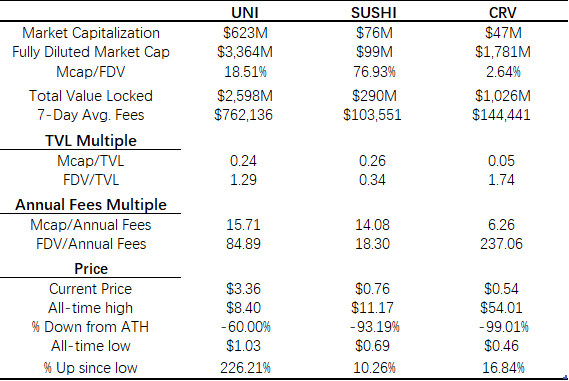Click the Fully Diluted Market Cap label

[91, 52]
